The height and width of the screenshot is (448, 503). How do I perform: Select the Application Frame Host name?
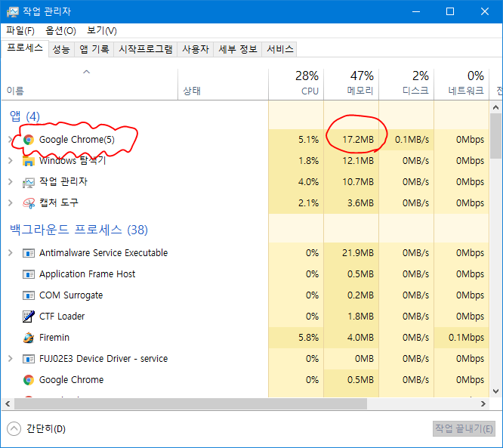tap(88, 274)
